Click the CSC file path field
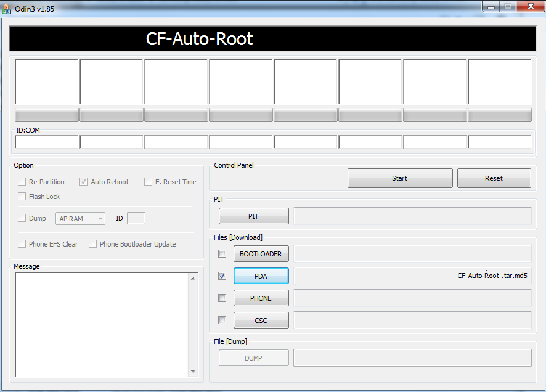The height and width of the screenshot is (392, 546). click(413, 321)
